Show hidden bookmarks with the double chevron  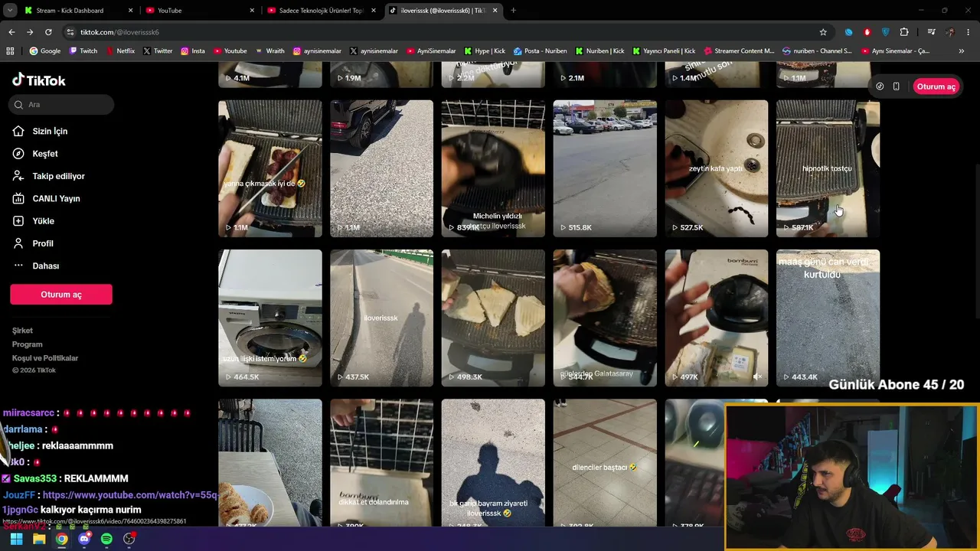(x=961, y=51)
